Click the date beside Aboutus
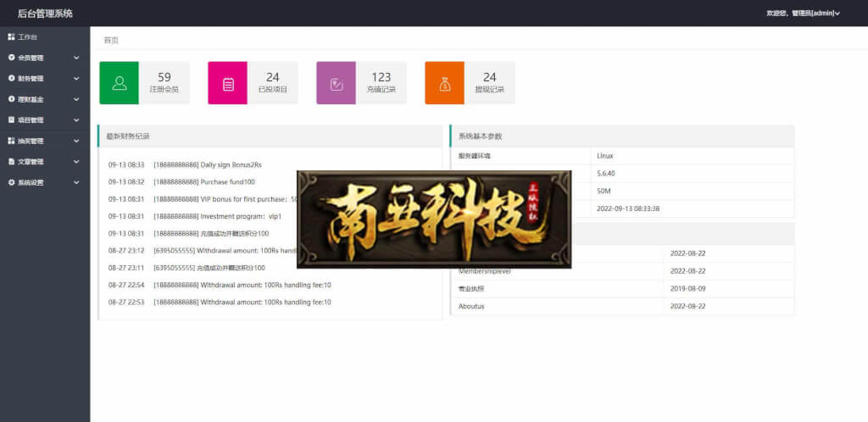 point(687,307)
